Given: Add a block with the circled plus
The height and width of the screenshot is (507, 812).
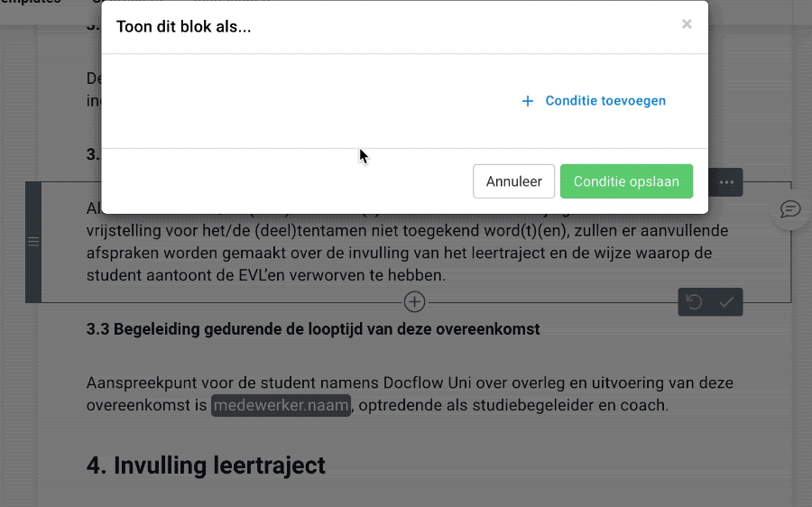Looking at the screenshot, I should 414,302.
